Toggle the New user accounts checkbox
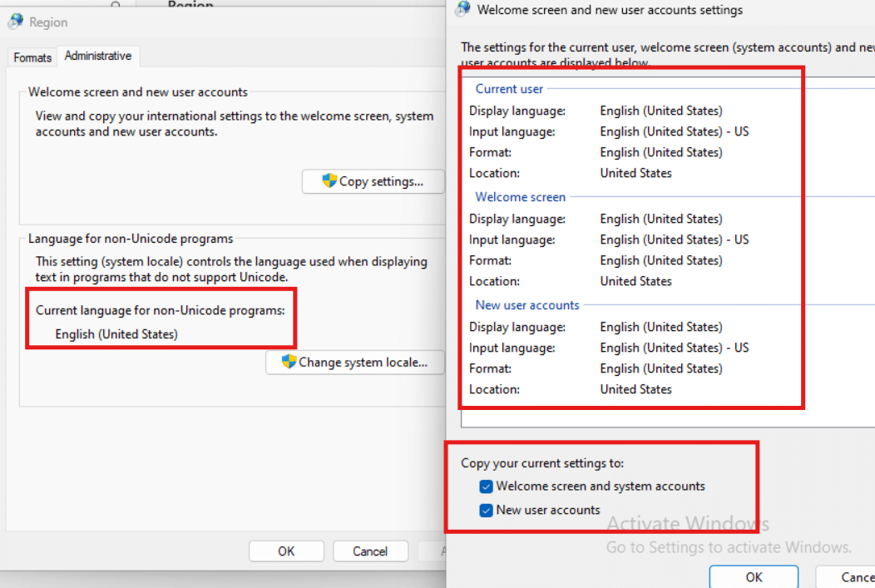This screenshot has height=588, width=875. tap(486, 511)
